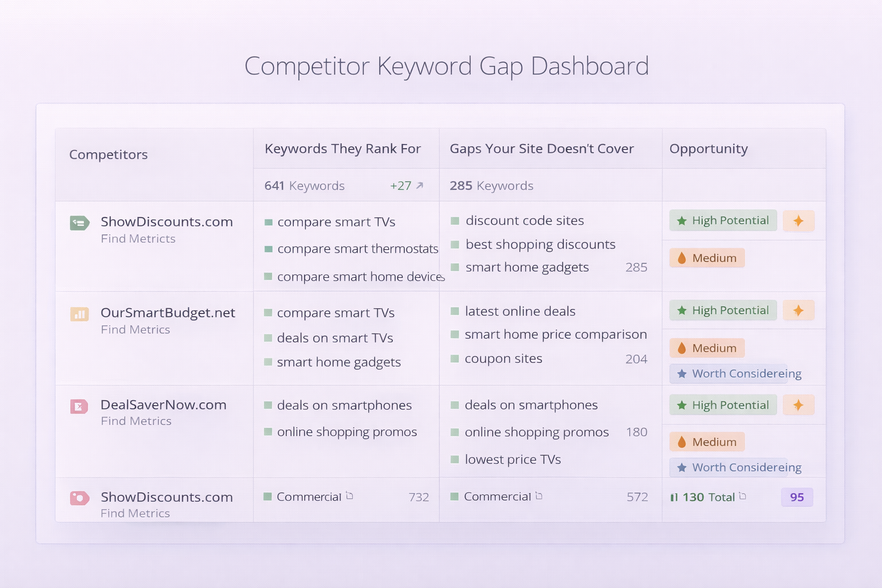Open Find Metrics for OurSmartBudget.net

[136, 330]
